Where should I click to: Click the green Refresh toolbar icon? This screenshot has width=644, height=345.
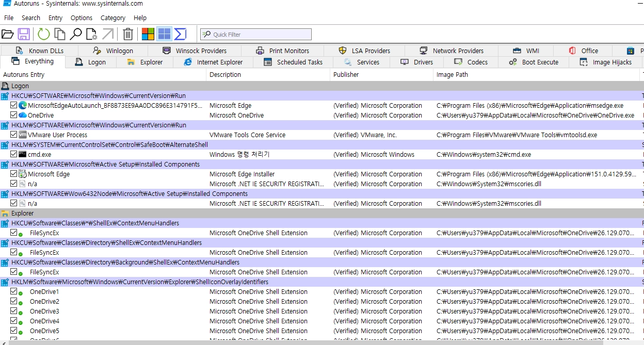[x=44, y=35]
